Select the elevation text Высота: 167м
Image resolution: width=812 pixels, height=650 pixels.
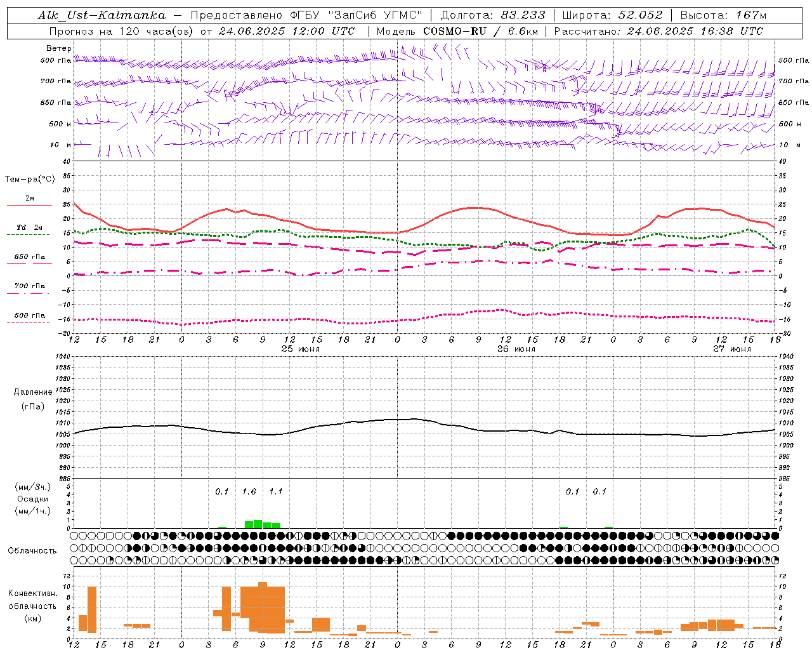723,15
